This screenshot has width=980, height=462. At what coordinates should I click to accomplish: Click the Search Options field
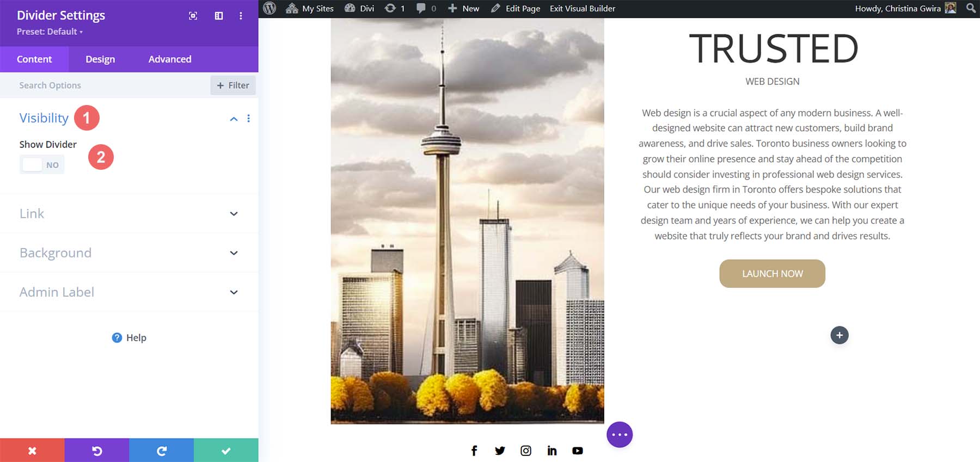(x=103, y=85)
